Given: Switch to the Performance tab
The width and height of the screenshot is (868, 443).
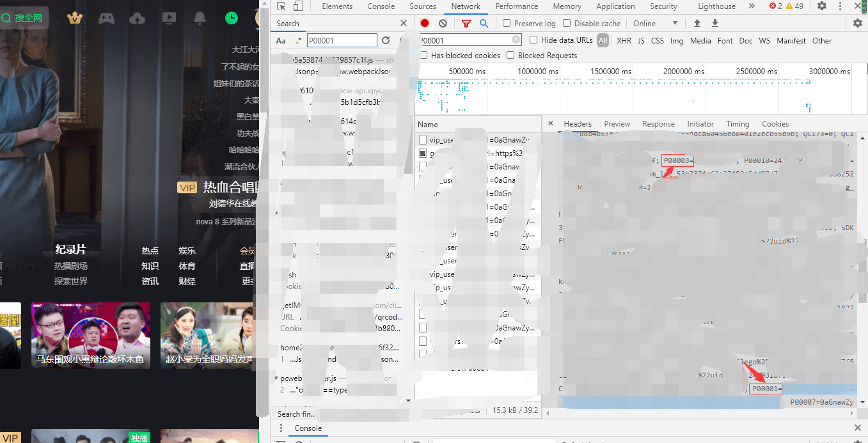Looking at the screenshot, I should coord(516,6).
